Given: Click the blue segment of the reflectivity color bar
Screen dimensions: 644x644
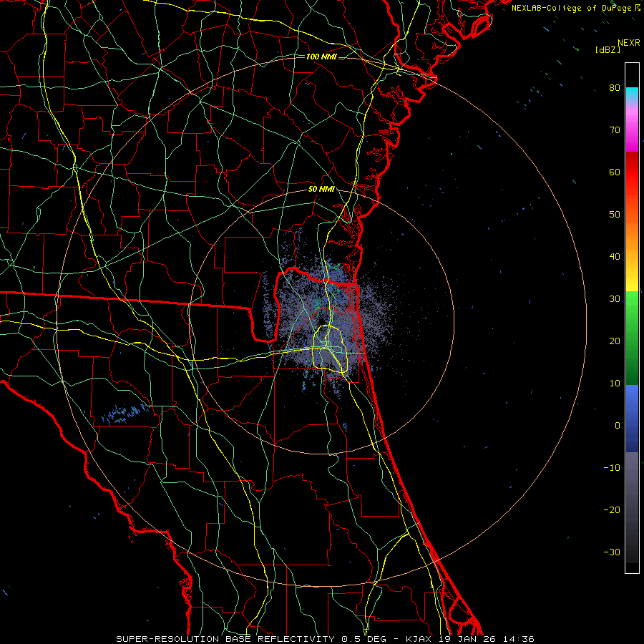Looking at the screenshot, I should click(x=632, y=418).
